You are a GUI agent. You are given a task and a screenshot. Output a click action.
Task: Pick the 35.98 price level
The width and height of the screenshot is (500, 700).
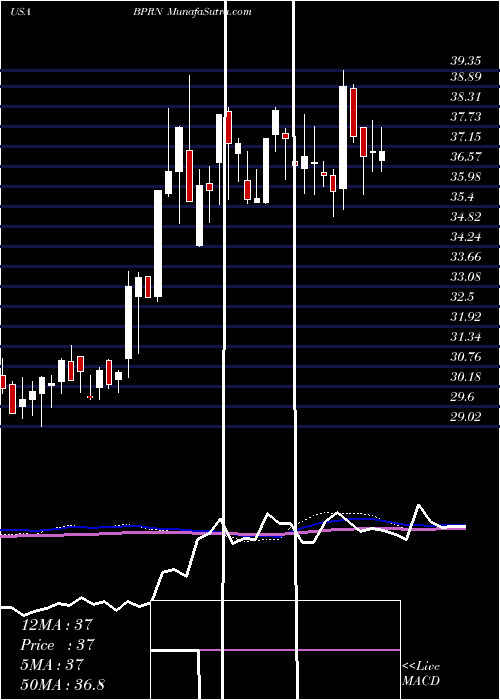click(x=465, y=177)
